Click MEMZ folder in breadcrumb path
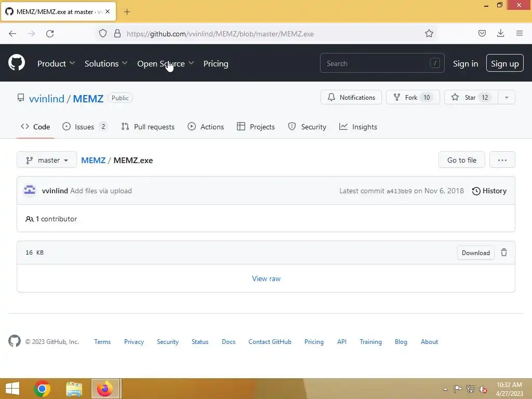 point(94,160)
